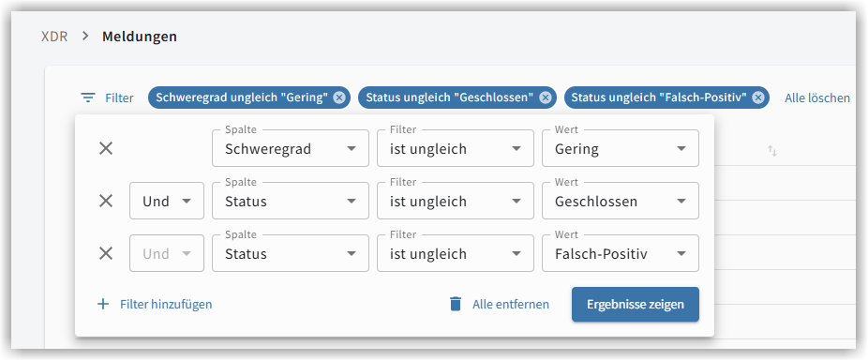
Task: Click the plus icon to add filter
Action: (x=103, y=304)
